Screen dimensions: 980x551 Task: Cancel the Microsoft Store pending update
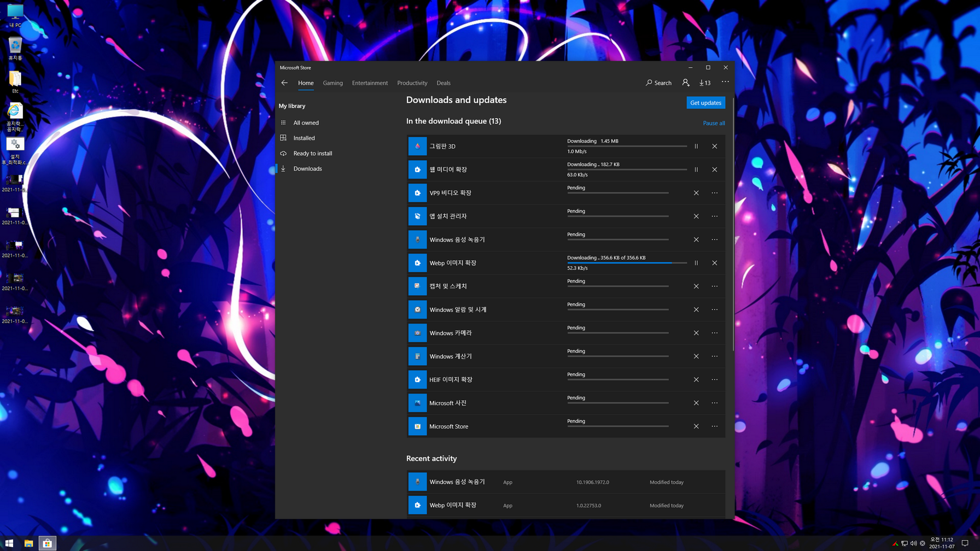click(696, 426)
